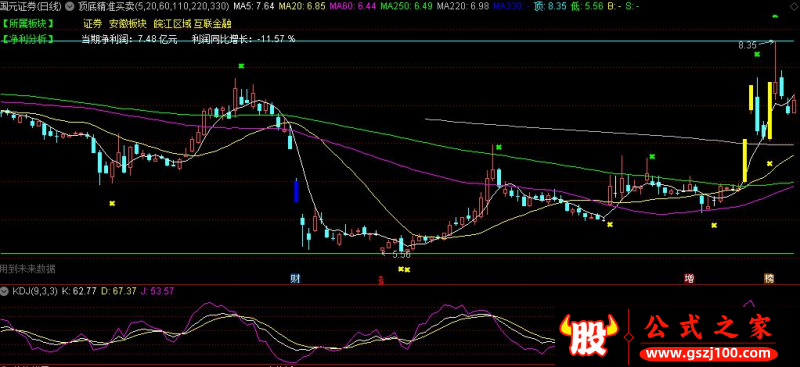Click the 增 event marker on timeline
The width and height of the screenshot is (800, 367).
point(689,278)
